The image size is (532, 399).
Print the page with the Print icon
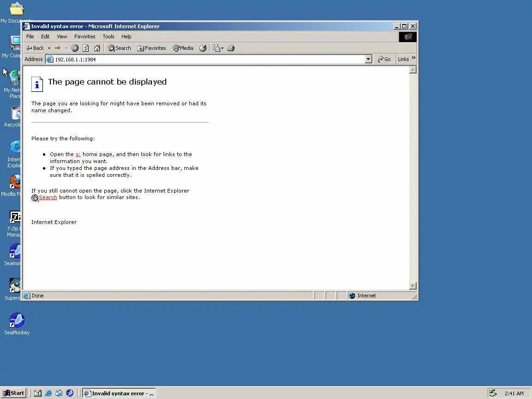point(231,48)
